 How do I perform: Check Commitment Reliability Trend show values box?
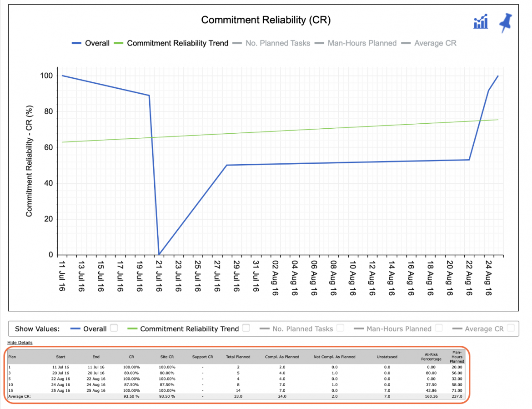[x=246, y=328]
